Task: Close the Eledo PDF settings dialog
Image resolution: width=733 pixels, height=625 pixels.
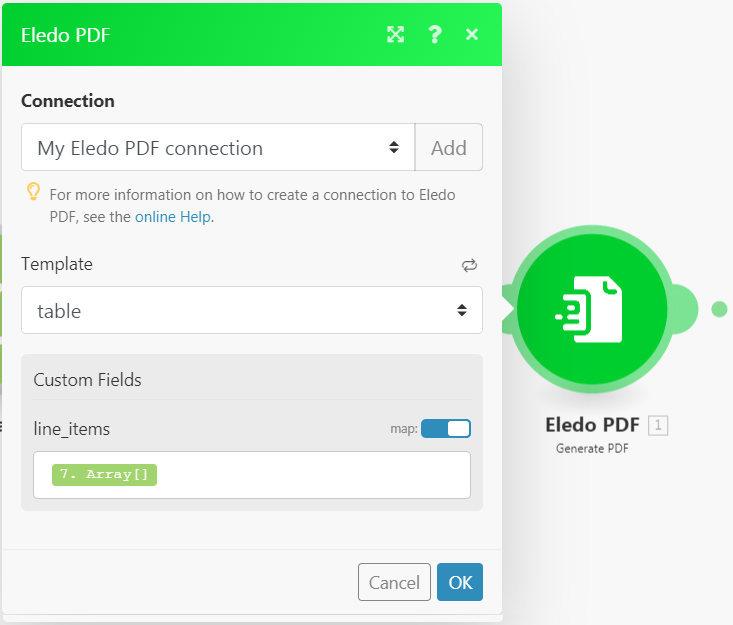Action: click(472, 35)
